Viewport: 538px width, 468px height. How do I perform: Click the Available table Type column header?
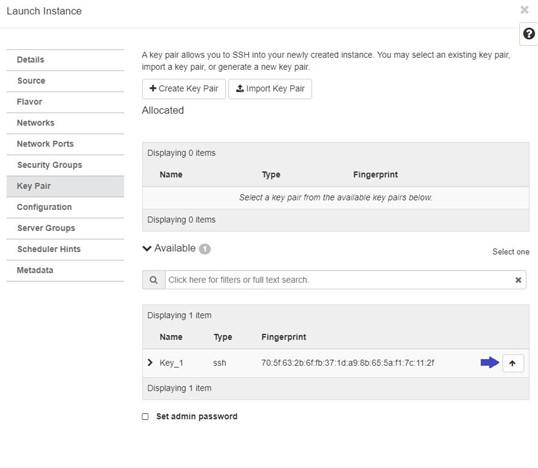point(223,337)
